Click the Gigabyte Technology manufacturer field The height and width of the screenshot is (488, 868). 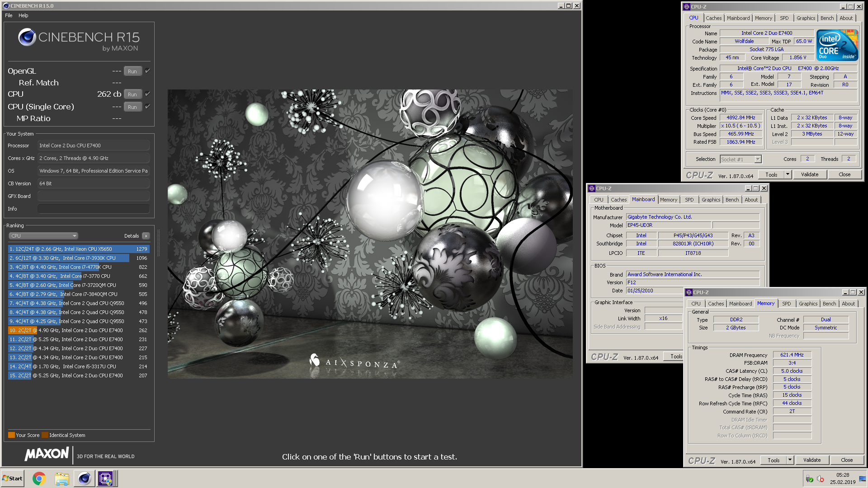(x=693, y=217)
